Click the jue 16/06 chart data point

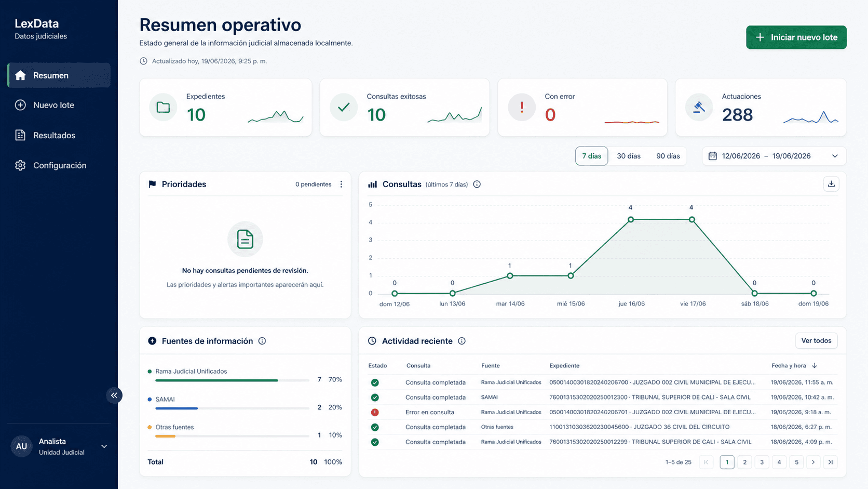pyautogui.click(x=631, y=220)
